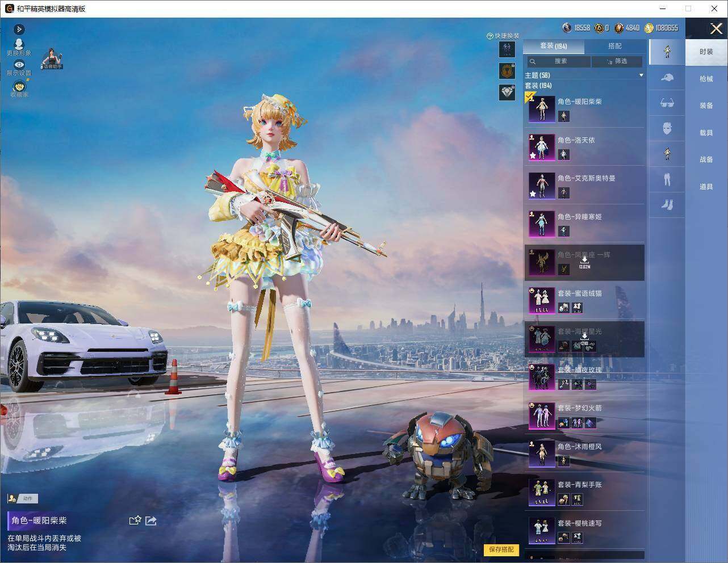Click the locked gold emblem quick slot
The width and height of the screenshot is (728, 563).
click(x=507, y=70)
